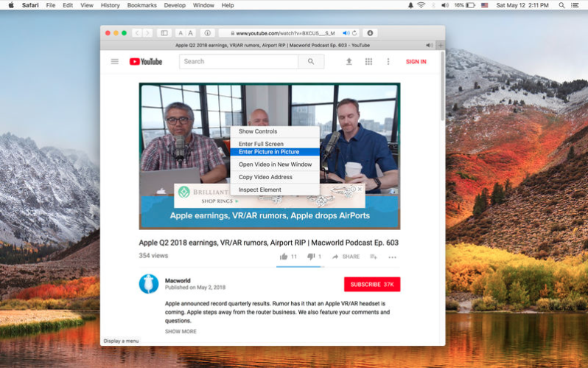588x368 pixels.
Task: Reload the page with reload icon
Action: tap(354, 33)
